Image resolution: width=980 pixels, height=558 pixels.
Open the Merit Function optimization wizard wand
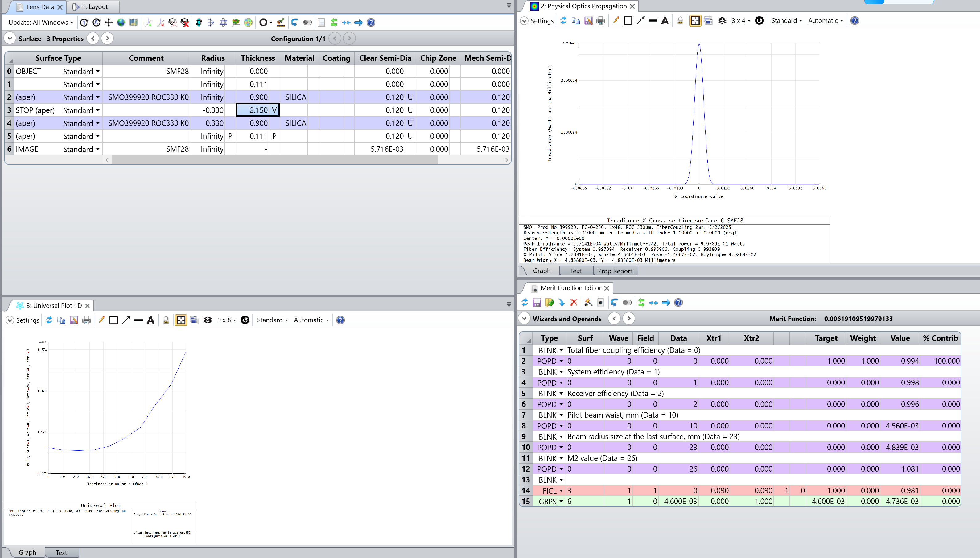tap(588, 303)
